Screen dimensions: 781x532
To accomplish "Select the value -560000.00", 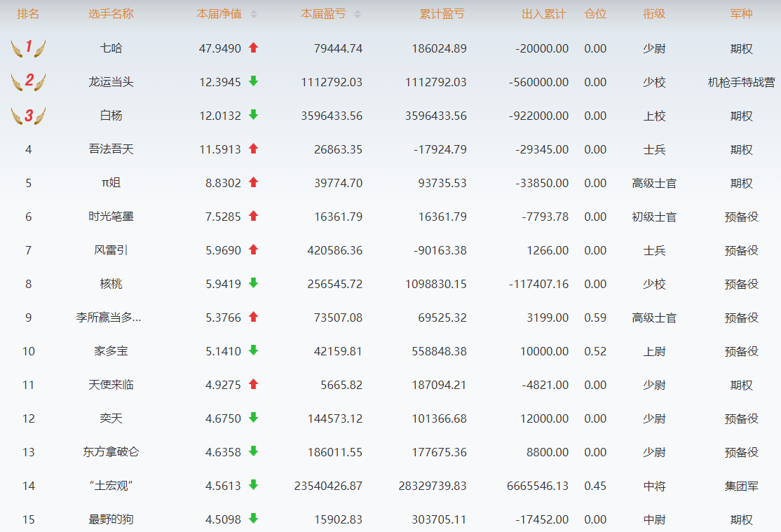I will [x=538, y=82].
